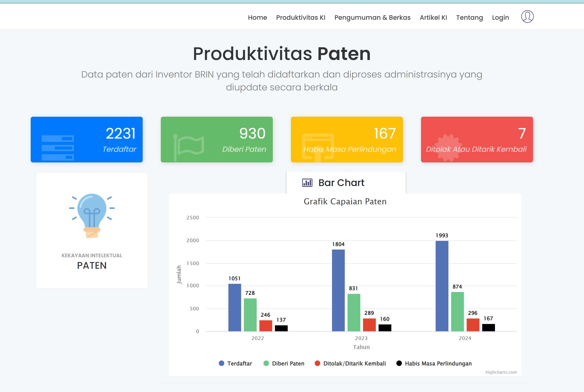Click the 7 Ditolak Atau Ditarik Kembali card
The image size is (584, 392).
(477, 139)
